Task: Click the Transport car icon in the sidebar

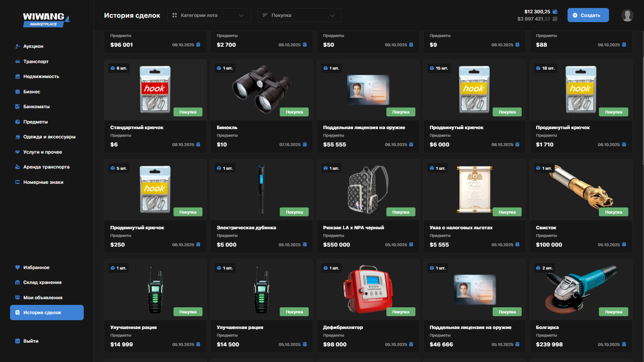Action: (18, 61)
